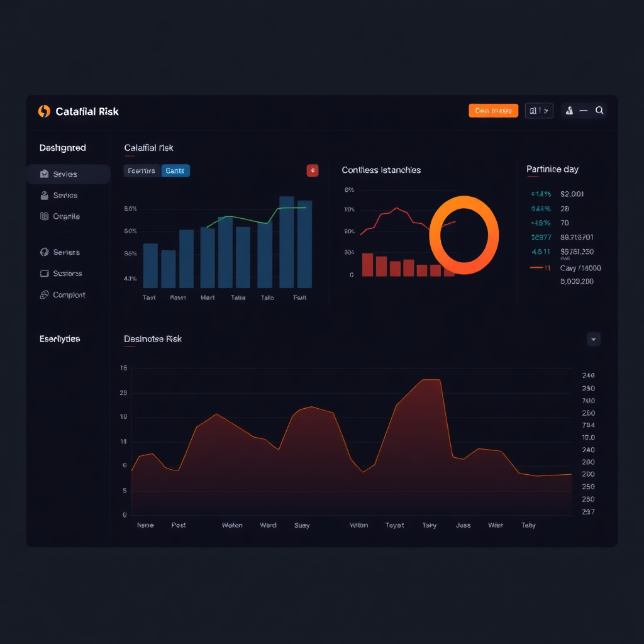Image resolution: width=644 pixels, height=644 pixels.
Task: Expand the Partinice day panel heading
Action: tap(552, 169)
